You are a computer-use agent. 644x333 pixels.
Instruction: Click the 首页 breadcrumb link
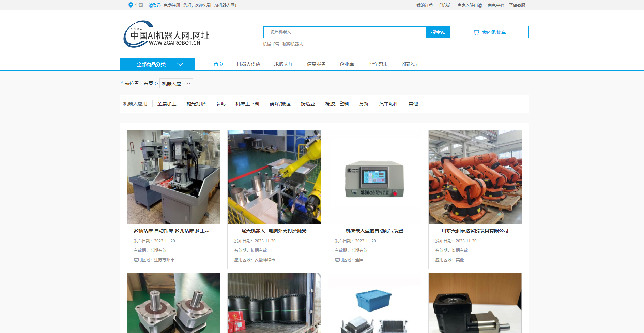[149, 83]
